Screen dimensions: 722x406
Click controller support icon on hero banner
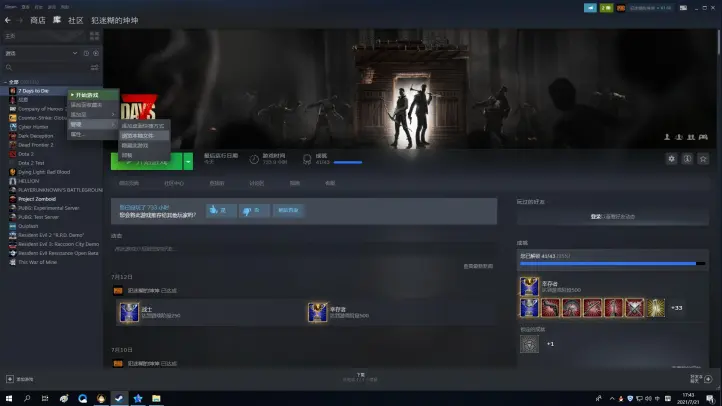click(703, 137)
